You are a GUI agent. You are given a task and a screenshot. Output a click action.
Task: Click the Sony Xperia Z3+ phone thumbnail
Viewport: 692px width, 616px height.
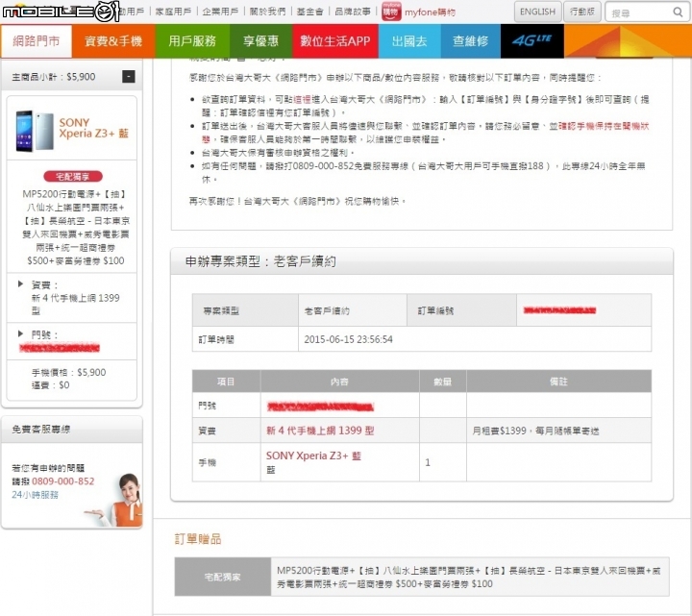(35, 131)
